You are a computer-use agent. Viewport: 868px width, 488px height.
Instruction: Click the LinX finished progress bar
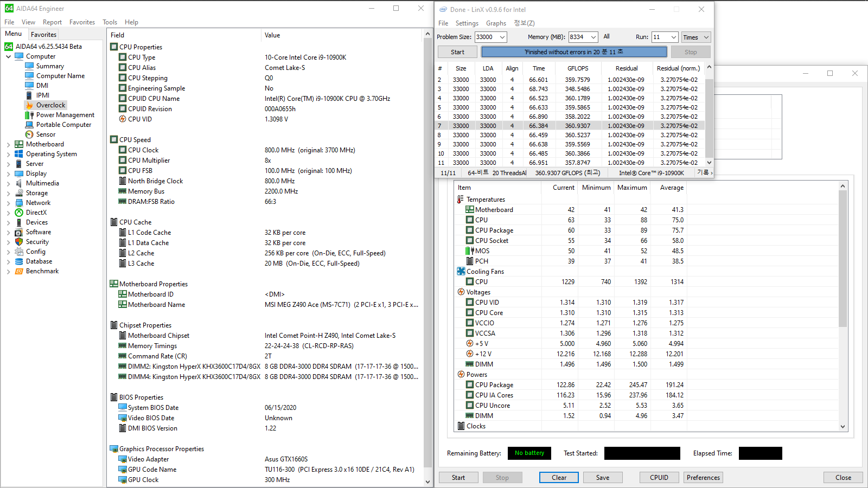click(x=574, y=52)
